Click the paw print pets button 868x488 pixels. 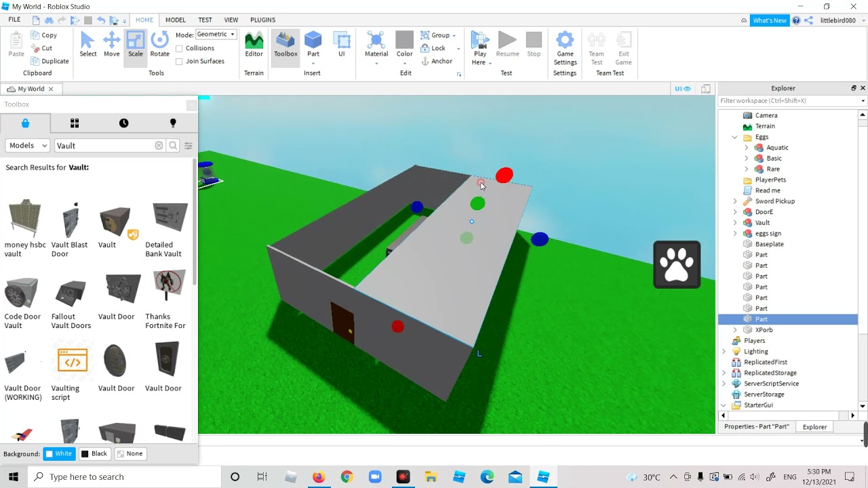click(677, 265)
